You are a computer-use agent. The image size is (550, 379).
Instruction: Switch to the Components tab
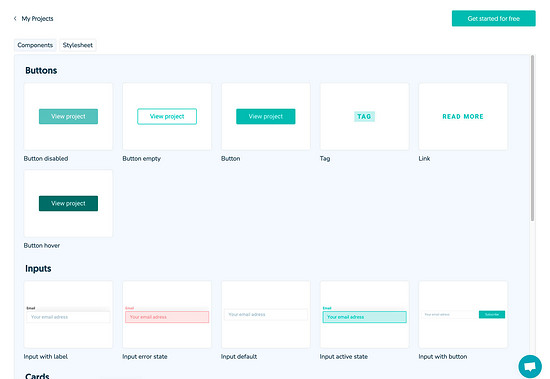[35, 45]
